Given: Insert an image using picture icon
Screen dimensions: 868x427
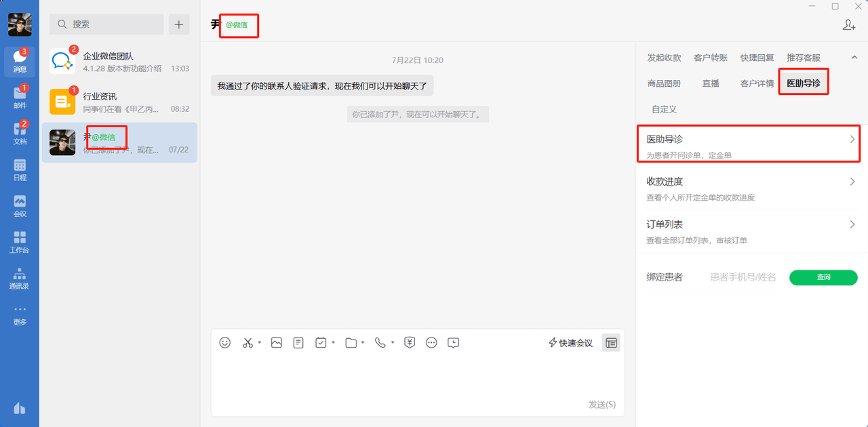Looking at the screenshot, I should coord(276,343).
